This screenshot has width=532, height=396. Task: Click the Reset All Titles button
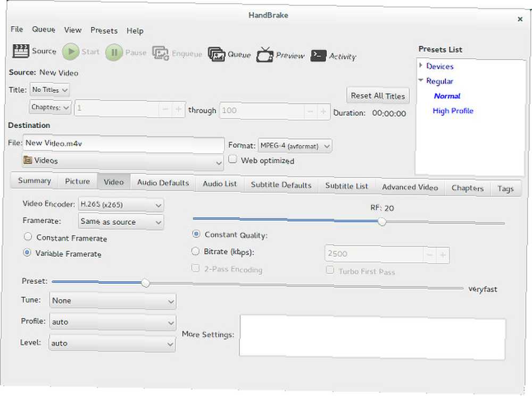coord(378,96)
